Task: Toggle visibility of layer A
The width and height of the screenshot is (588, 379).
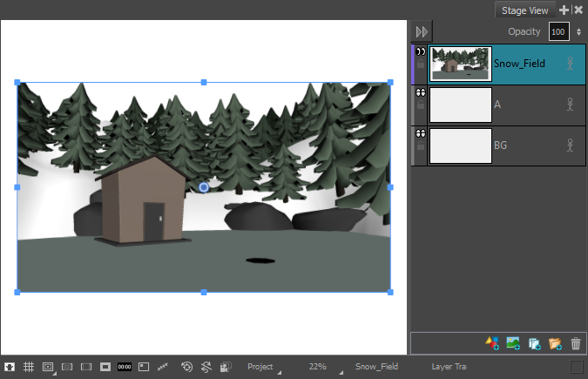Action: pos(421,92)
